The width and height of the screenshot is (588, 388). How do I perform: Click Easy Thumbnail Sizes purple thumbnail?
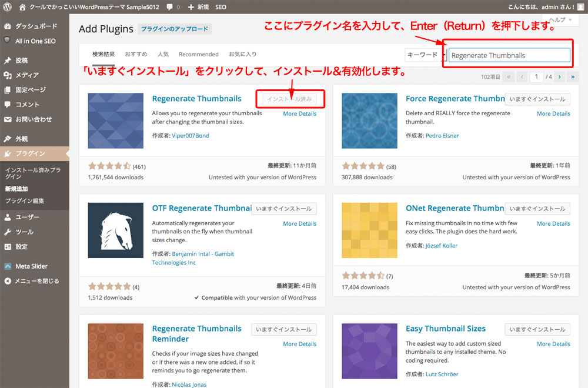coord(369,351)
